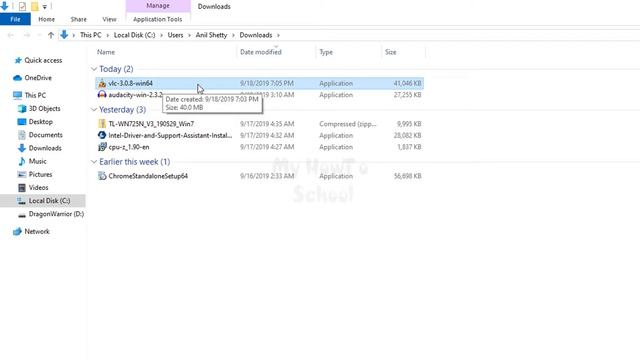This screenshot has width=640, height=360.
Task: Select This PC in navigation pane
Action: (x=35, y=95)
